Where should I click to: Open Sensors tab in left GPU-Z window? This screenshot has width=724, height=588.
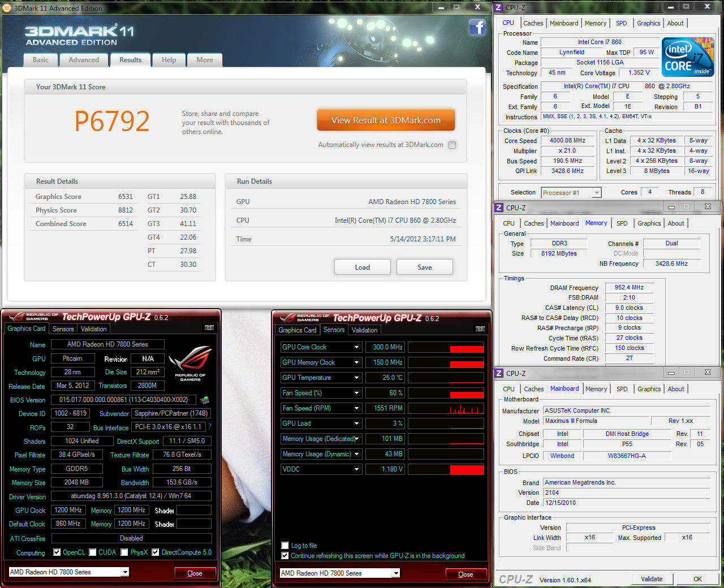63,329
